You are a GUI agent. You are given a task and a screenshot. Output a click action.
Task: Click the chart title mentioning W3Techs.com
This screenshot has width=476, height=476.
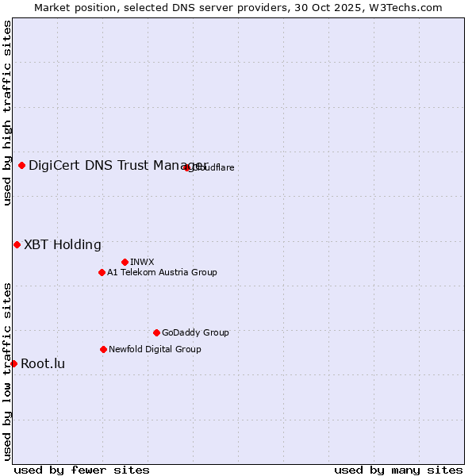tap(238, 7)
